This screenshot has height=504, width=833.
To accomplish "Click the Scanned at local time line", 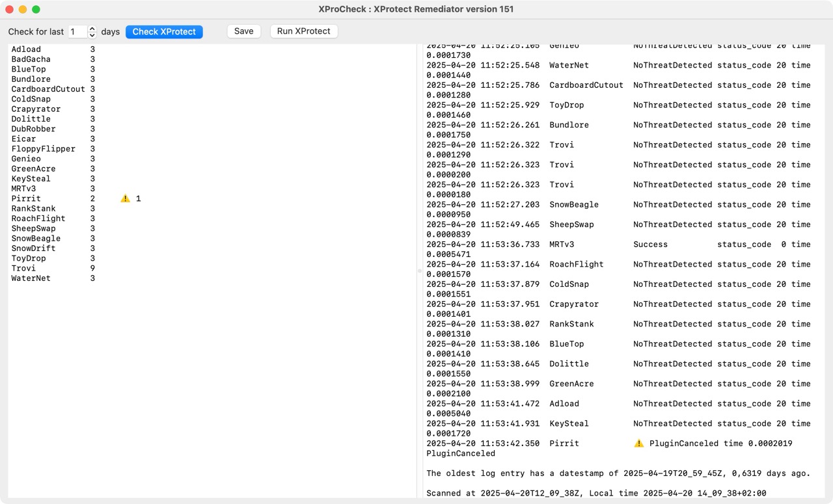I will [x=596, y=494].
